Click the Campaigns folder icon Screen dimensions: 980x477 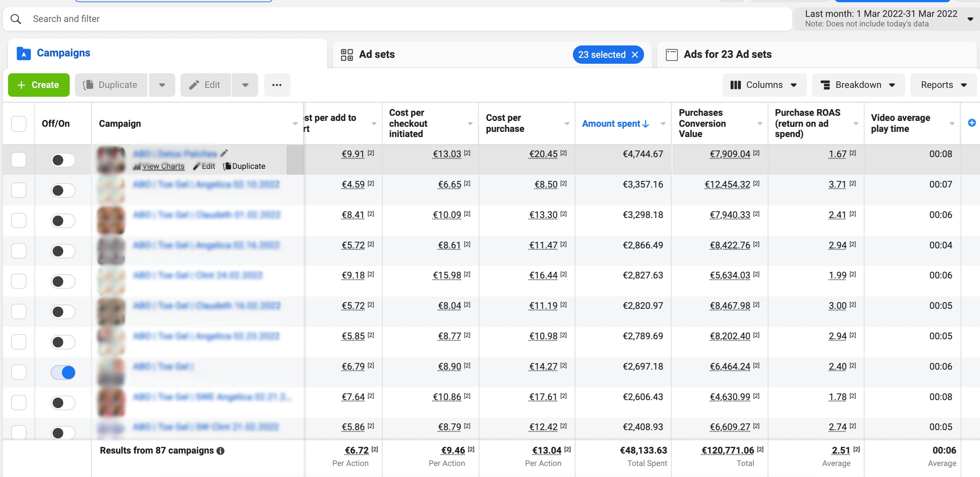[x=23, y=53]
